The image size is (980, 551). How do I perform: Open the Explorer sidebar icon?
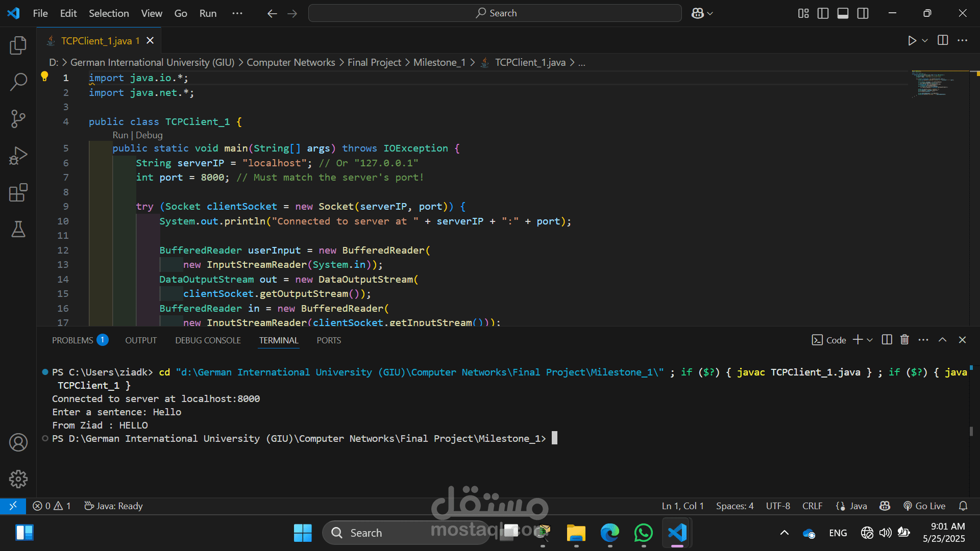18,45
